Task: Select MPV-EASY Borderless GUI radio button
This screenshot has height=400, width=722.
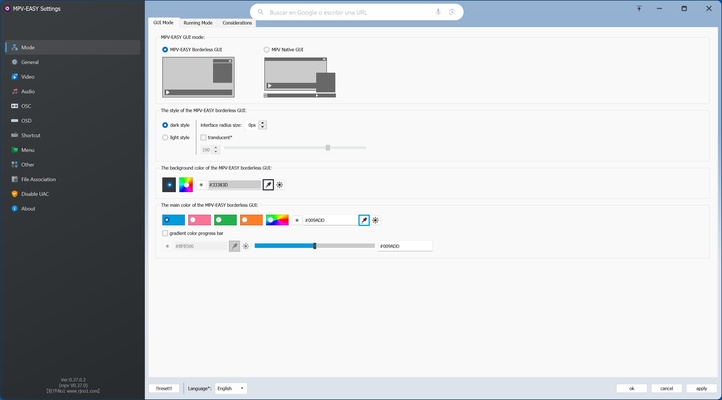Action: [165, 49]
